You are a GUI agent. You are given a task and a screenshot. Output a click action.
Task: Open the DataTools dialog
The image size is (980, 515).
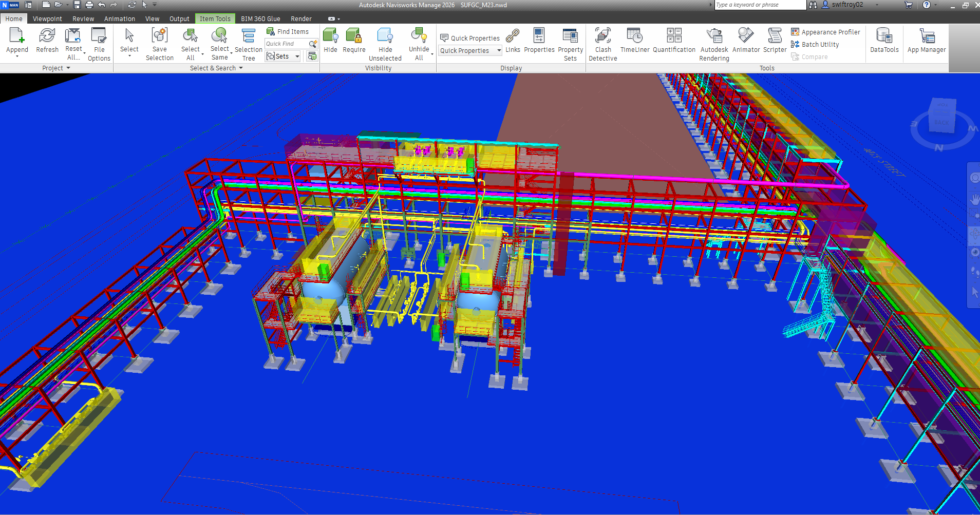pyautogui.click(x=883, y=41)
